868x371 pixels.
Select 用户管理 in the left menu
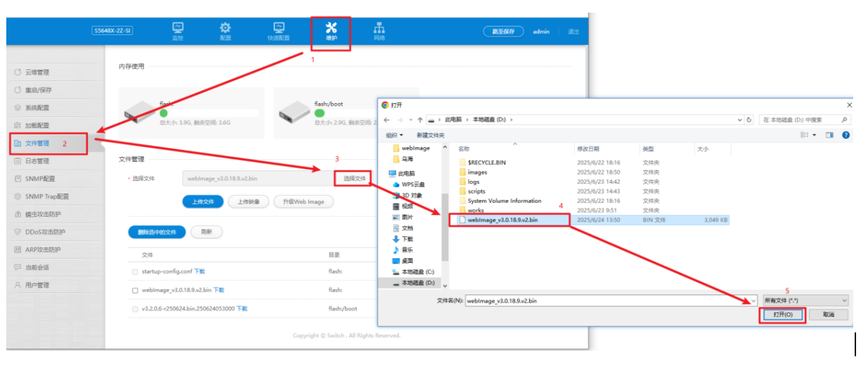[37, 285]
